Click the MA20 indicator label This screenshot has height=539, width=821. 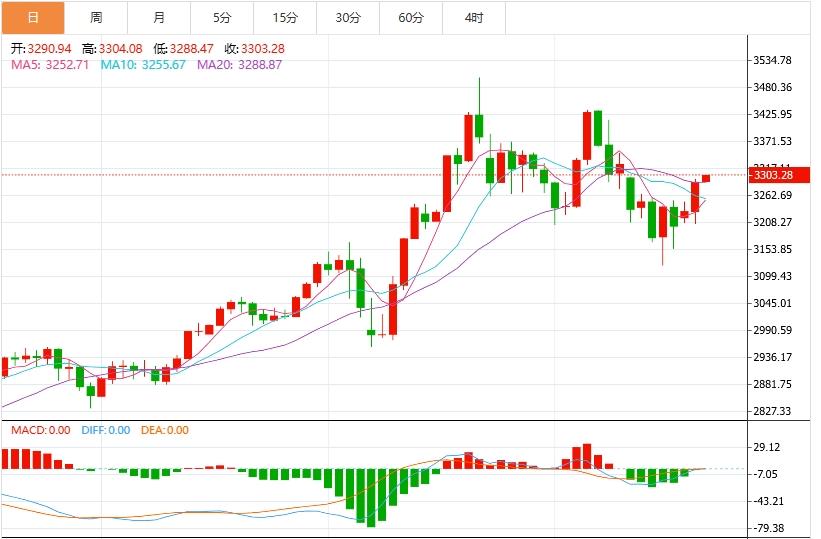coord(239,64)
